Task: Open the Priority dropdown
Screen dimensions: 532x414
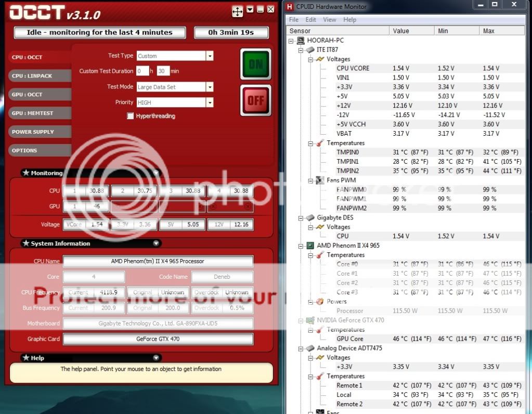Action: tap(210, 102)
